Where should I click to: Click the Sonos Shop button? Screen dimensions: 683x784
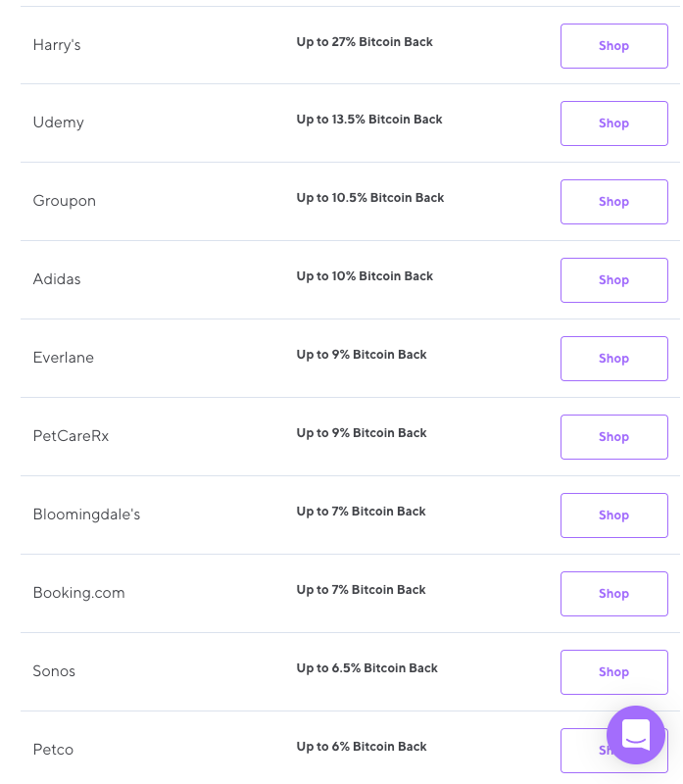tap(613, 671)
